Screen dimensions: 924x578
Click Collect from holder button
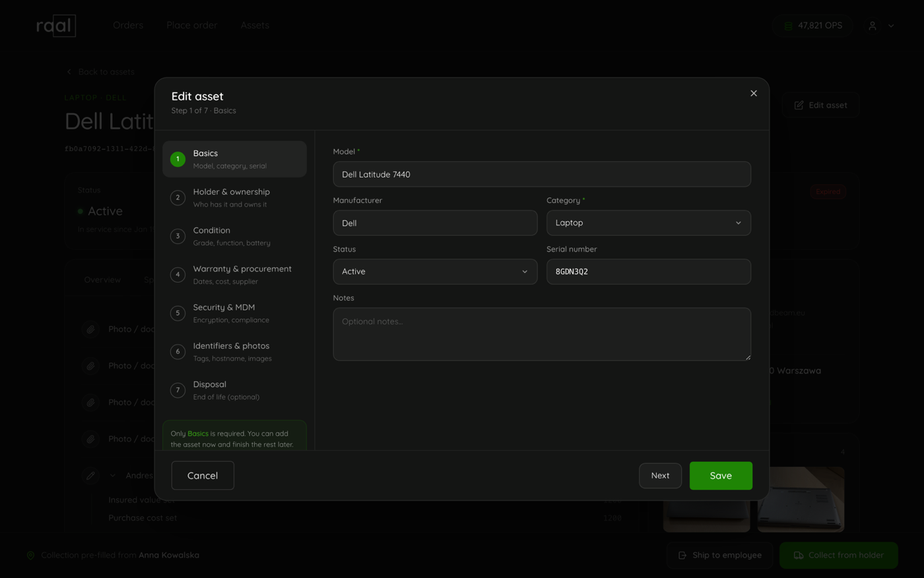839,556
